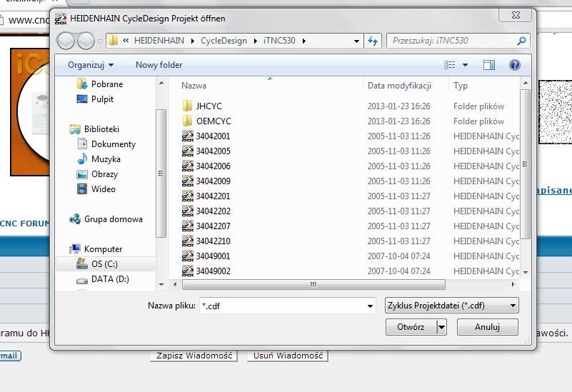The height and width of the screenshot is (392, 572).
Task: Open the Zyklus Projektdatei (*.cdf) file type dropdown
Action: [x=451, y=306]
